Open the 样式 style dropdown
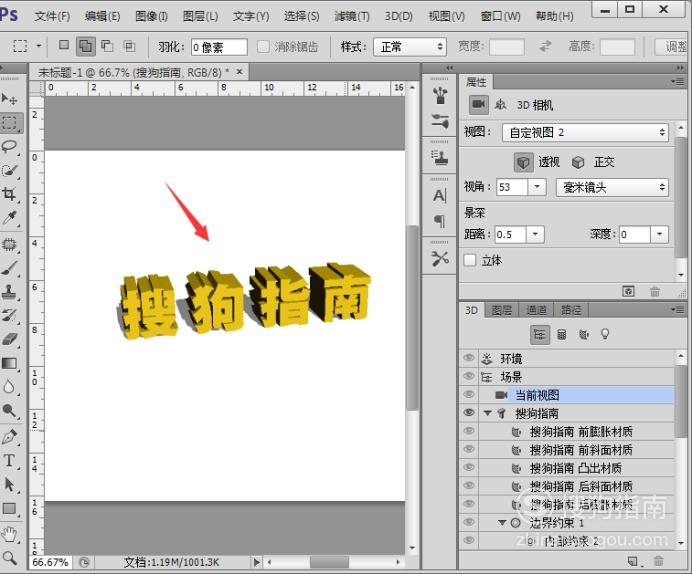 pos(410,47)
